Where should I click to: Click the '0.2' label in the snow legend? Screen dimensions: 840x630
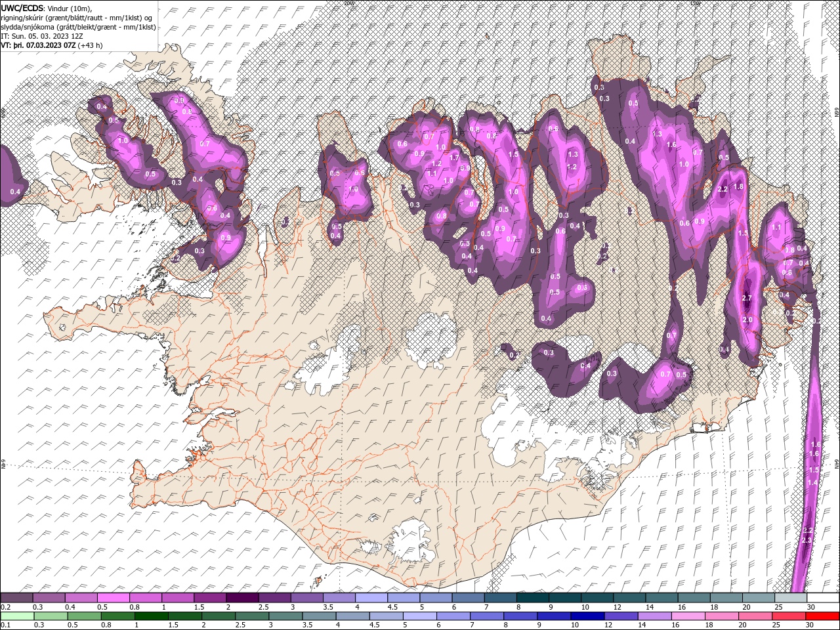pyautogui.click(x=6, y=607)
